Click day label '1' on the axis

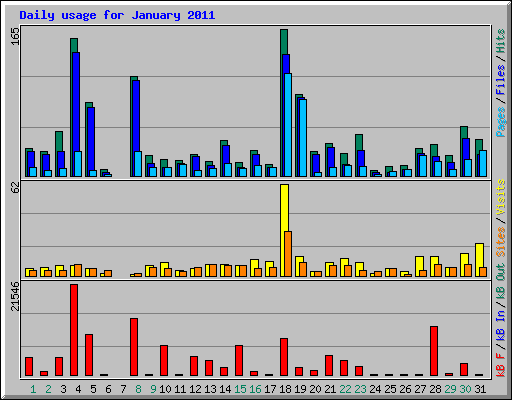coord(33,389)
